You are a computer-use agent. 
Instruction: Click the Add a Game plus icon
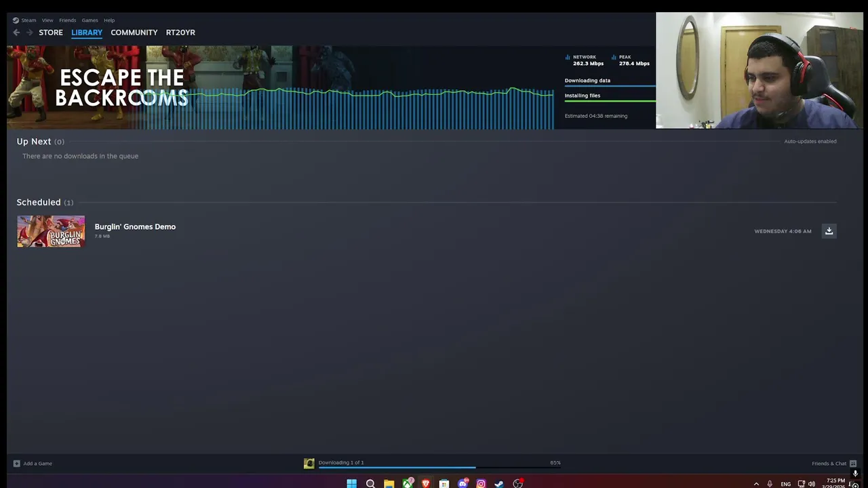17,464
